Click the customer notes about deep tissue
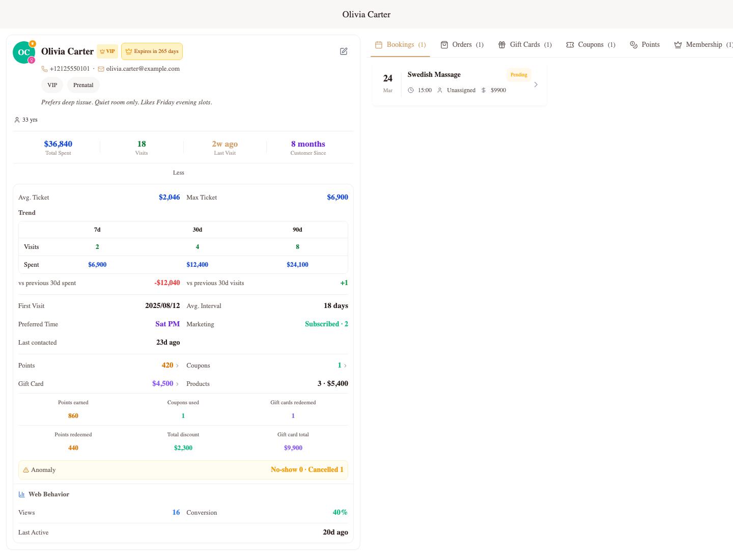Screen dimensions: 733x560 click(x=127, y=102)
